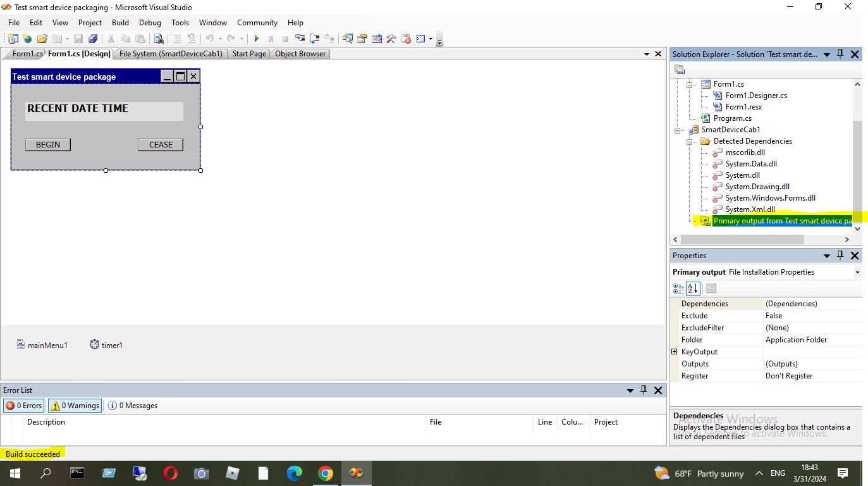Open the Toolbox via hammer-wrench icon

point(391,39)
